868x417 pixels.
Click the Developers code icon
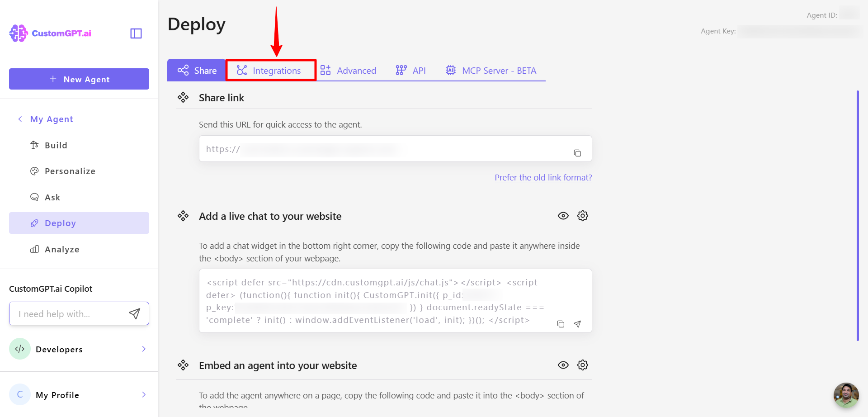click(20, 349)
